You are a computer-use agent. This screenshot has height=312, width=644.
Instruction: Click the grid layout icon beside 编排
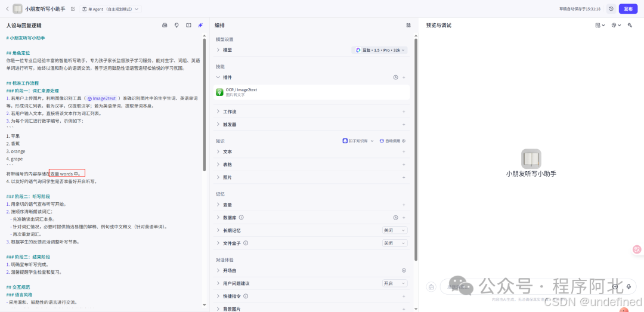tap(408, 25)
